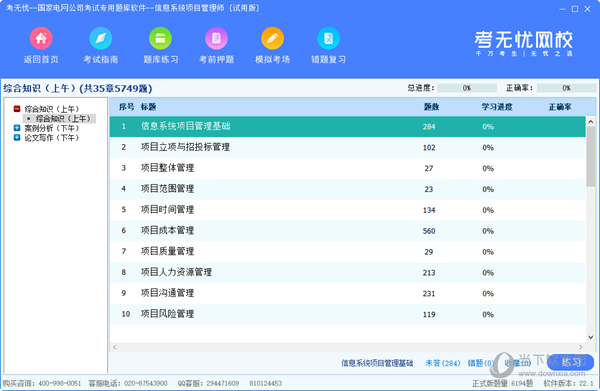
Task: Click the horizontal scrollbar left arrow
Action: 114,347
